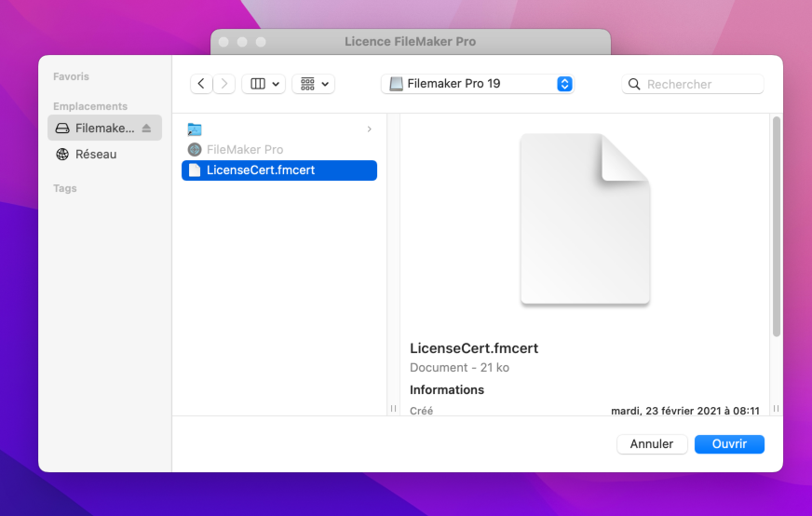Click the forward navigation arrow

(224, 84)
